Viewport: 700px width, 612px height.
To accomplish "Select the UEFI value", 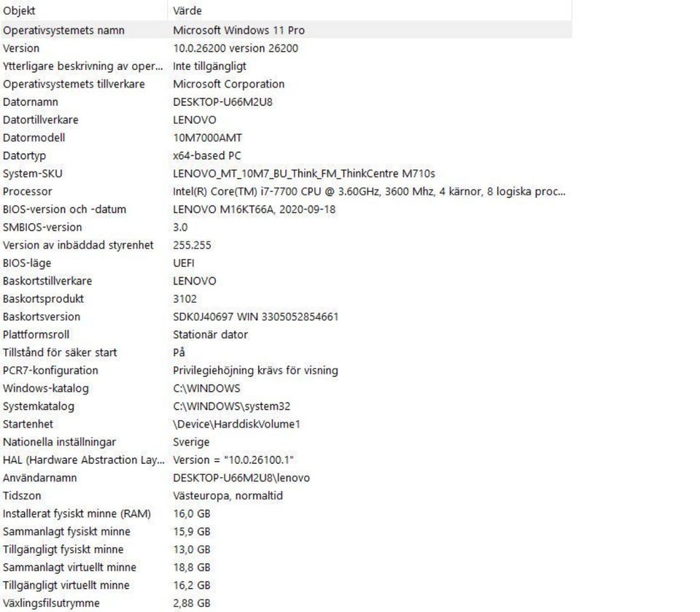I will (x=184, y=263).
